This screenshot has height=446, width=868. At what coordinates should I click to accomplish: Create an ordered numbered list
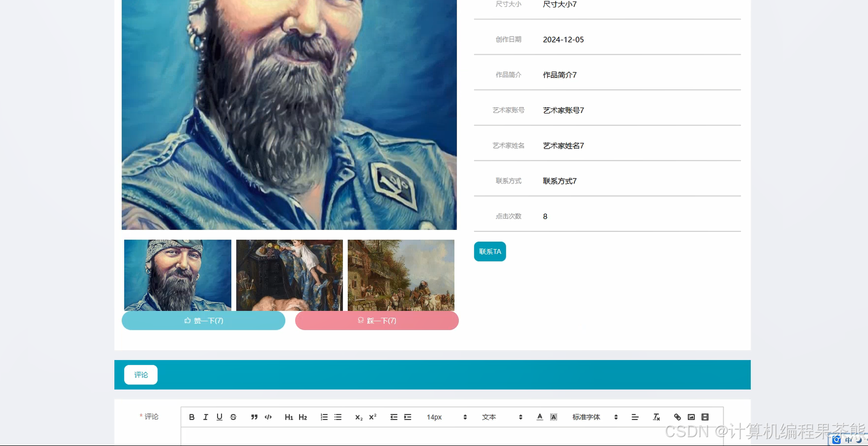(x=324, y=417)
